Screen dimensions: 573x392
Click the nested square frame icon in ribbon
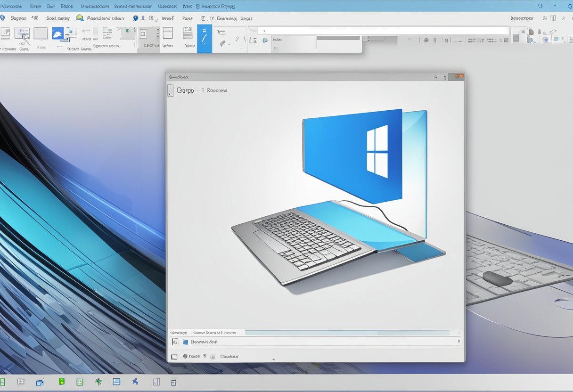pos(143,33)
